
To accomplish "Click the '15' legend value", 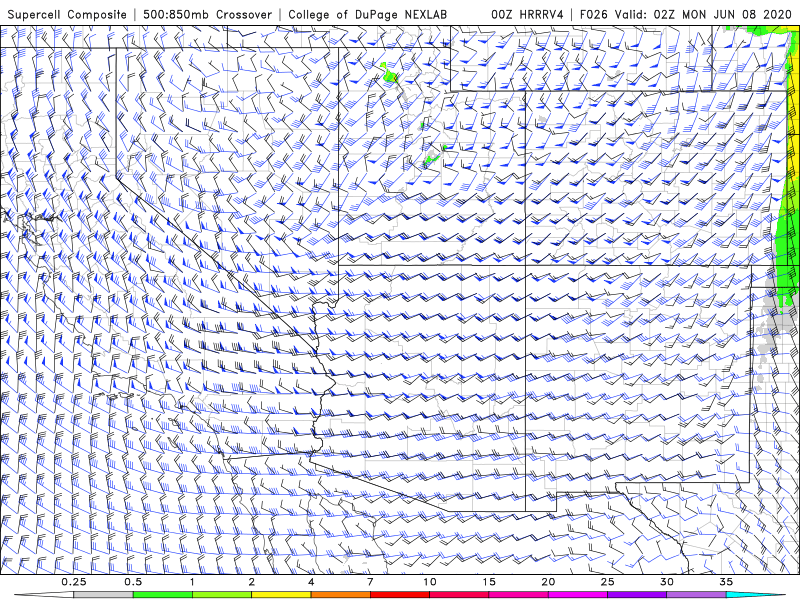I will (x=489, y=582).
